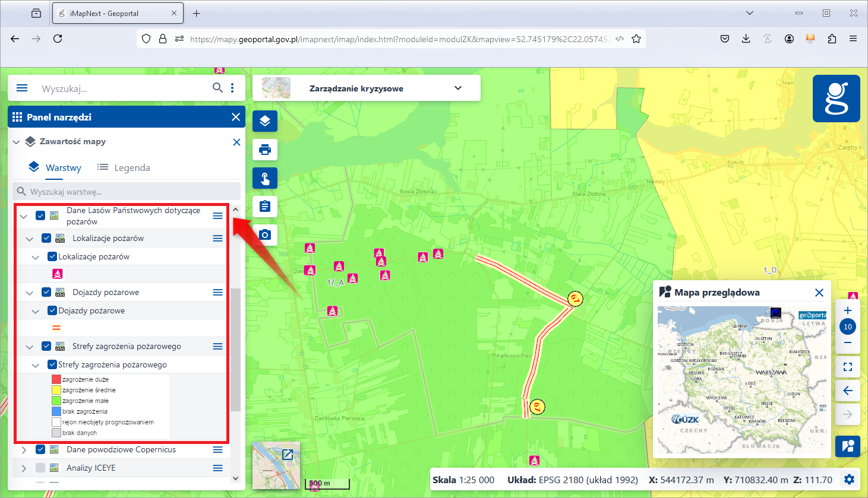Uncheck Dane Lasów Państwowych layer group

(x=40, y=215)
